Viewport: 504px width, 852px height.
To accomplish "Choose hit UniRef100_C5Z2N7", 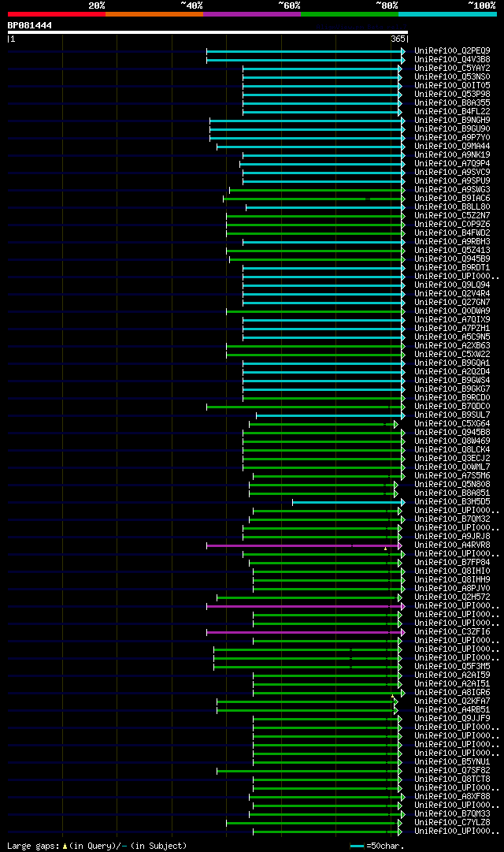I will click(x=452, y=216).
